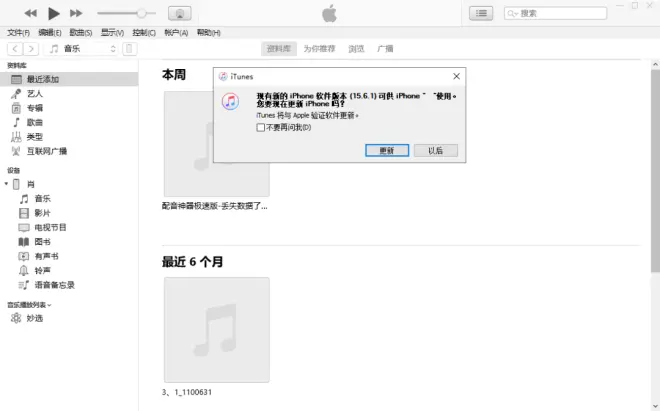Image resolution: width=660 pixels, height=411 pixels.
Task: Open 有声书 under the device
Action: [69, 256]
